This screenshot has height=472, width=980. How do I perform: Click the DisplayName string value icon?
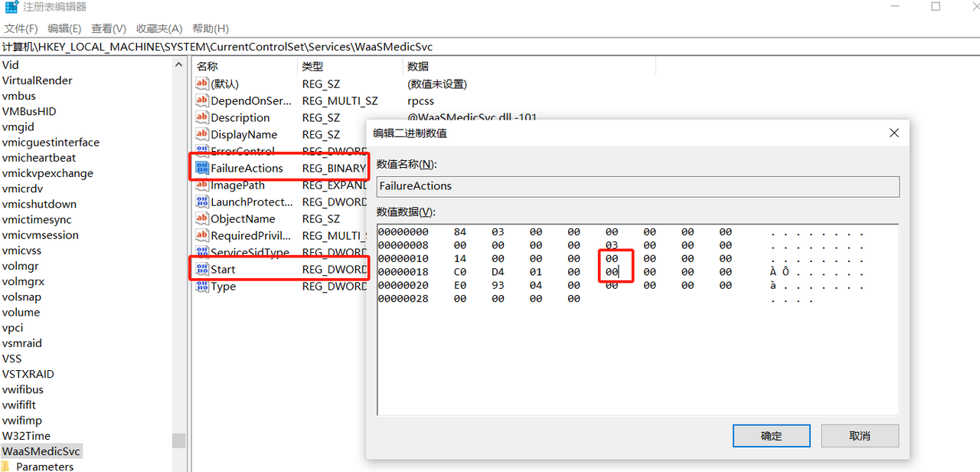click(202, 135)
